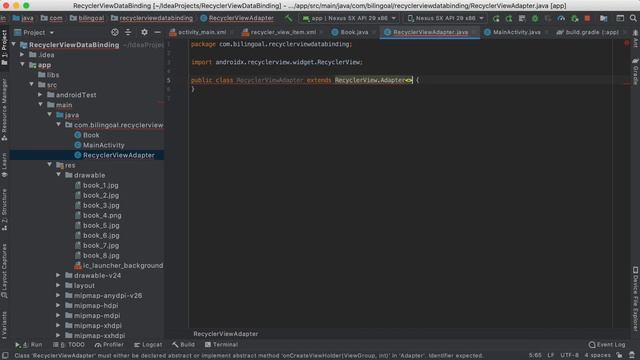Click the RecyclerViewAdapter breadcrumb below editor

[226, 333]
